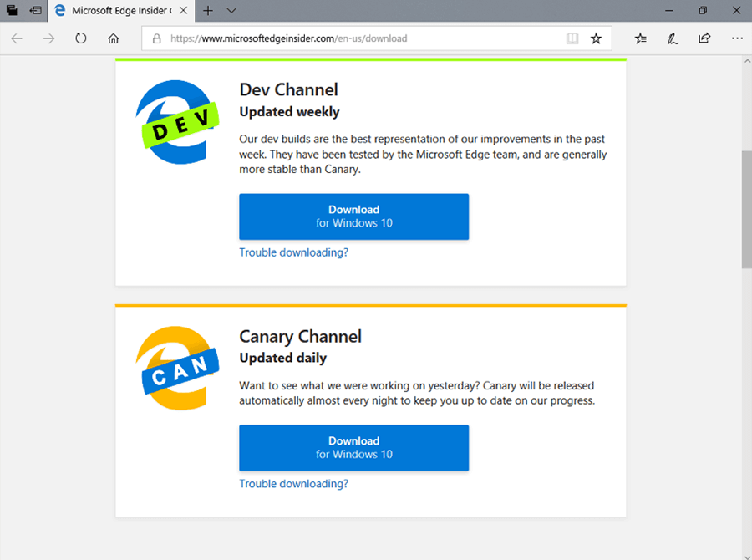Show the tabs you've set aside
This screenshot has height=560, width=752.
(x=12, y=10)
